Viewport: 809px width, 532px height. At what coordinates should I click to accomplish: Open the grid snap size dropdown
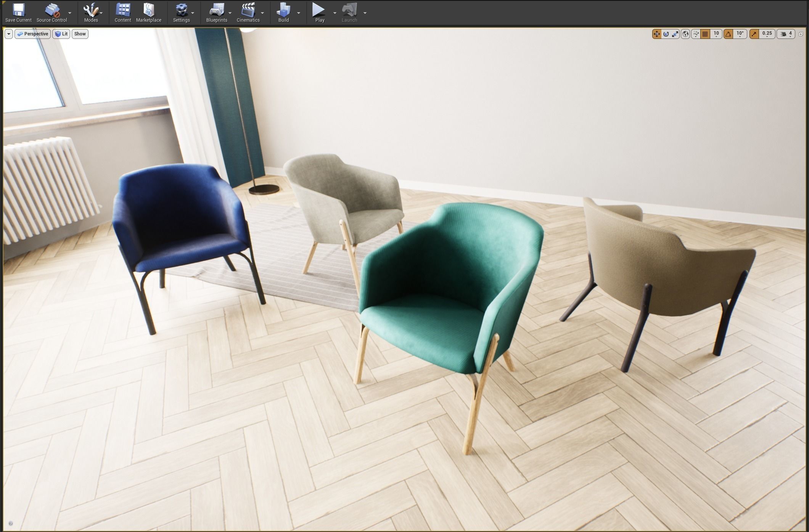coord(716,34)
